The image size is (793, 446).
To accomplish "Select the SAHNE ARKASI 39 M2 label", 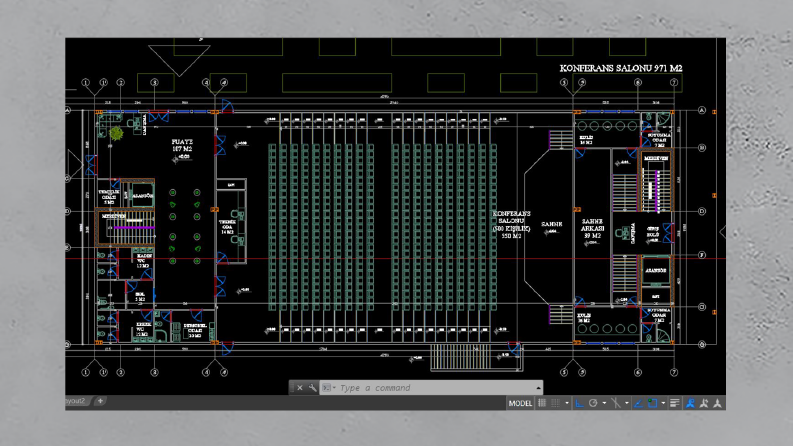I will (x=592, y=228).
